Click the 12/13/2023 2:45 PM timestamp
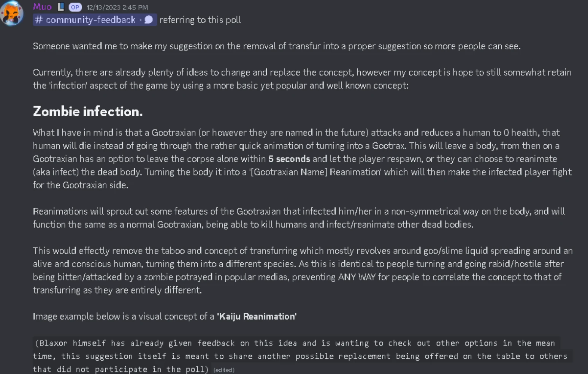Screen dimensions: 588x374 (117, 7)
